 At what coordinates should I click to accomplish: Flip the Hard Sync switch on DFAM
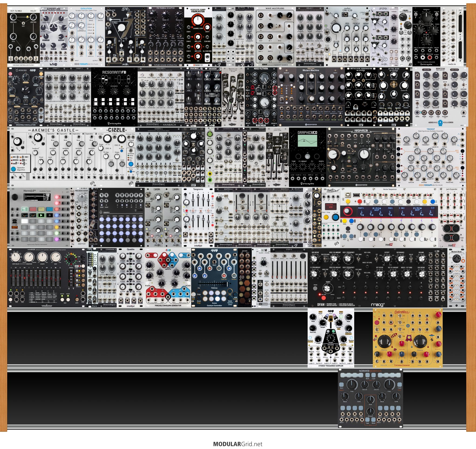[x=325, y=274]
